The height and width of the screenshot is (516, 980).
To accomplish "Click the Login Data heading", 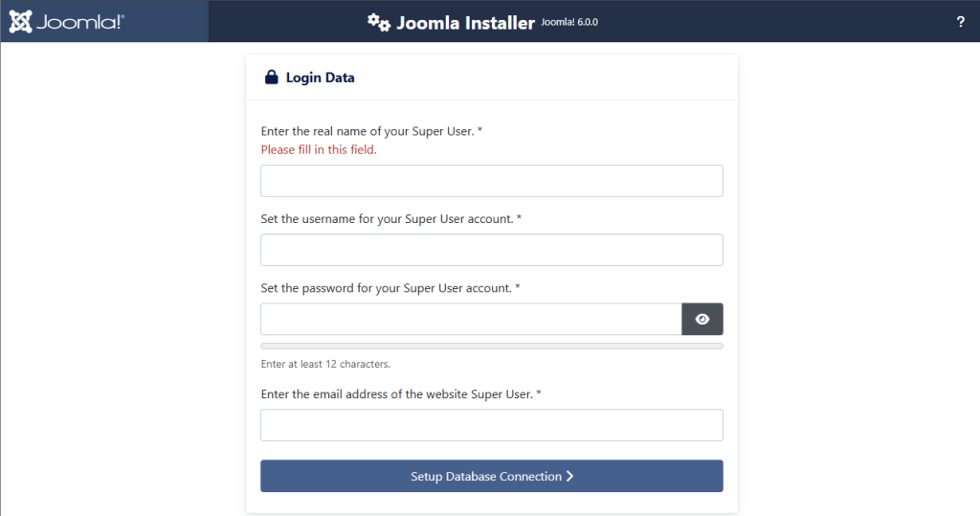I will click(x=320, y=78).
